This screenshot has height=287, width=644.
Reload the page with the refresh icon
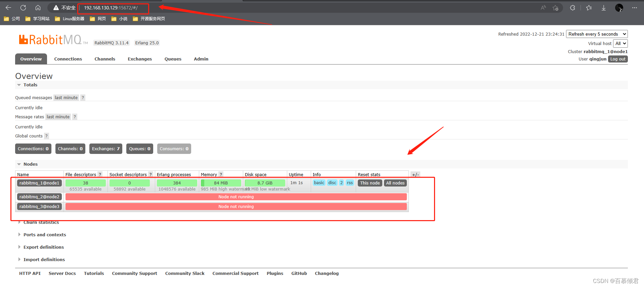pos(23,7)
